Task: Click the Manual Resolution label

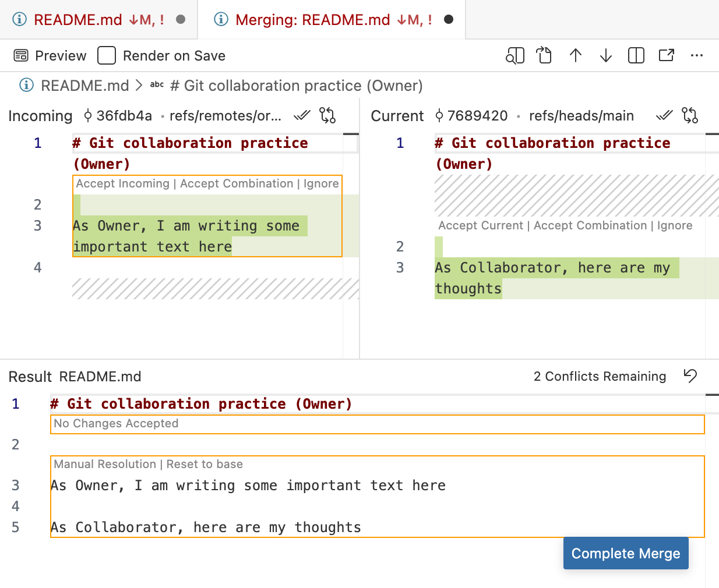Action: click(105, 464)
